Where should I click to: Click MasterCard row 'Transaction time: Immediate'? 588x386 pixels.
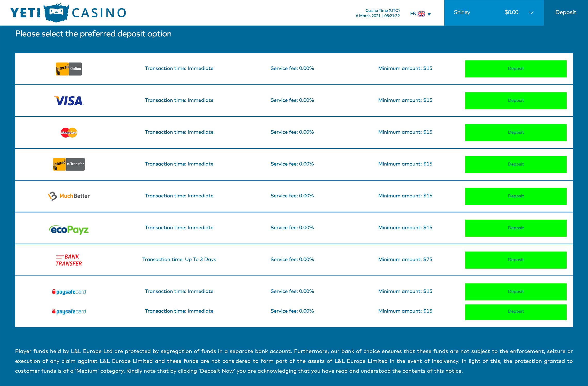click(x=179, y=132)
